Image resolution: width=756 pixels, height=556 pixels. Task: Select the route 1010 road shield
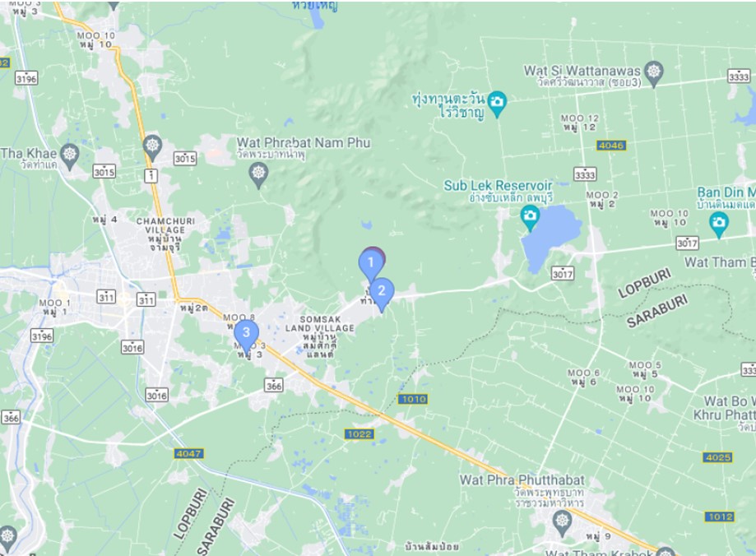[x=413, y=399]
